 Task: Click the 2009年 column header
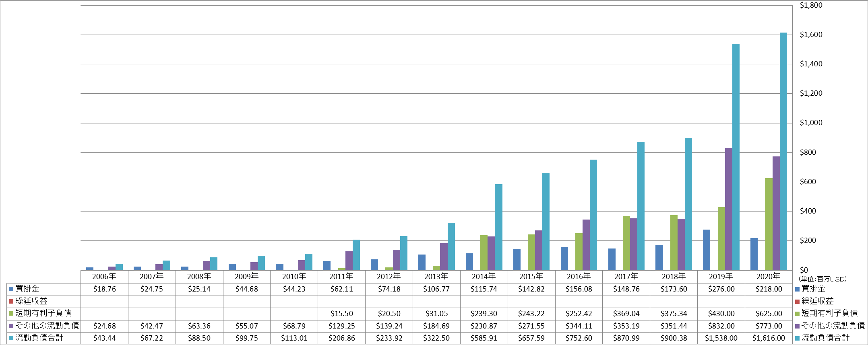[x=247, y=276]
